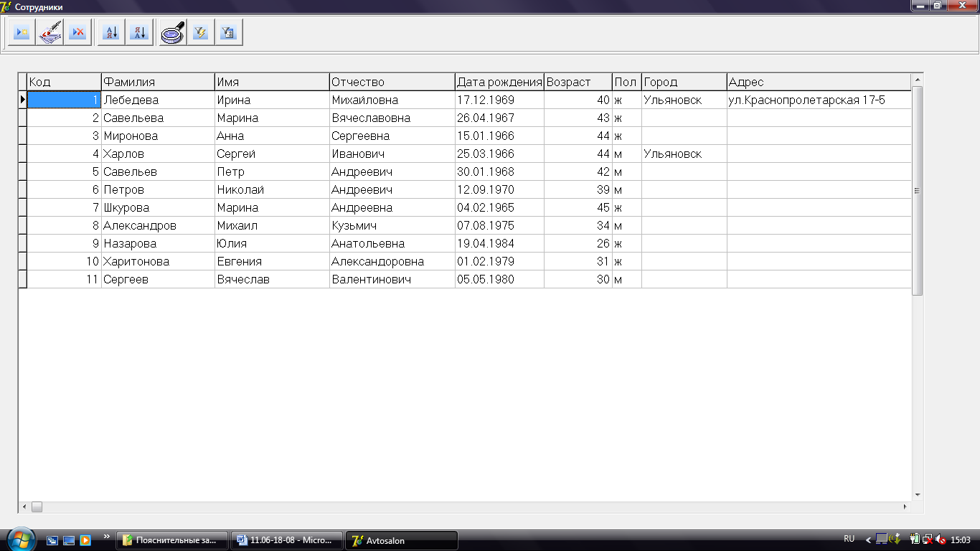Click the birth date cell 19.04.1984

pyautogui.click(x=500, y=243)
